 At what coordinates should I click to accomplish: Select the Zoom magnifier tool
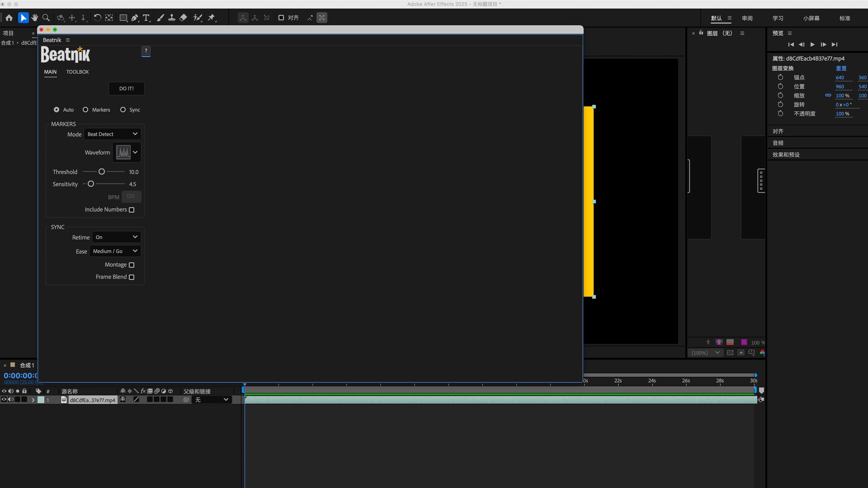pyautogui.click(x=46, y=18)
